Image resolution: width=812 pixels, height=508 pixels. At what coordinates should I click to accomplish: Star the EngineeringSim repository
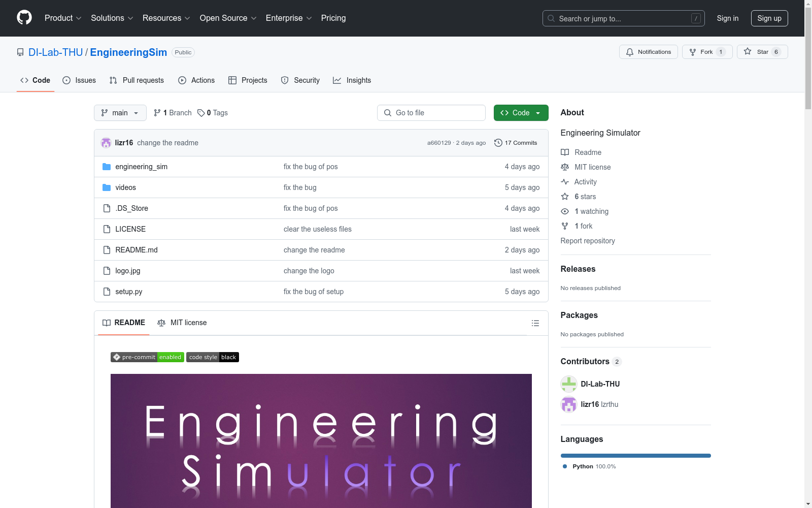(762, 52)
